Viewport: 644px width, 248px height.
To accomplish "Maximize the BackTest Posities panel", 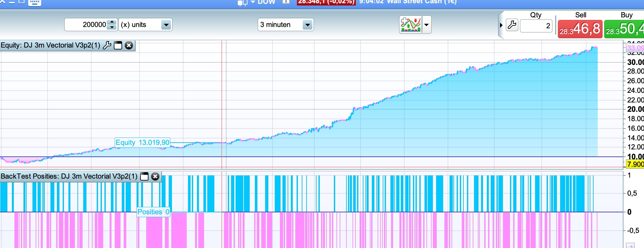I will tap(144, 176).
